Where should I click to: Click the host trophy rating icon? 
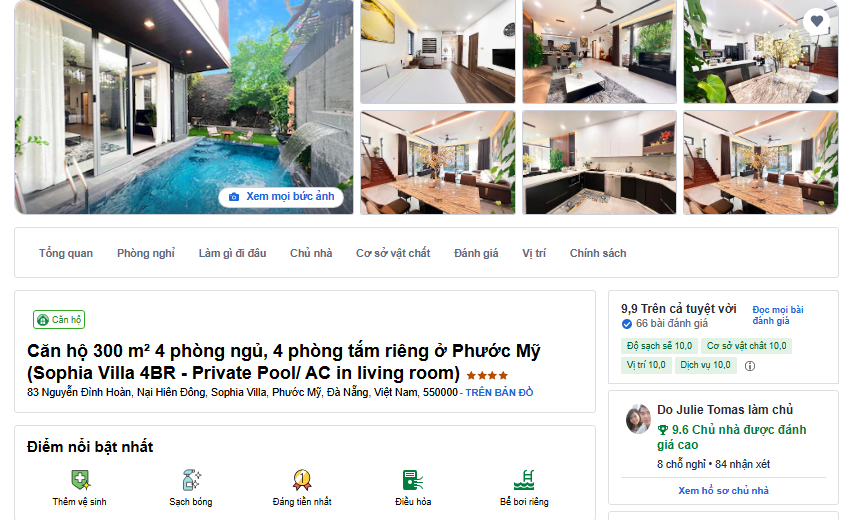click(663, 430)
